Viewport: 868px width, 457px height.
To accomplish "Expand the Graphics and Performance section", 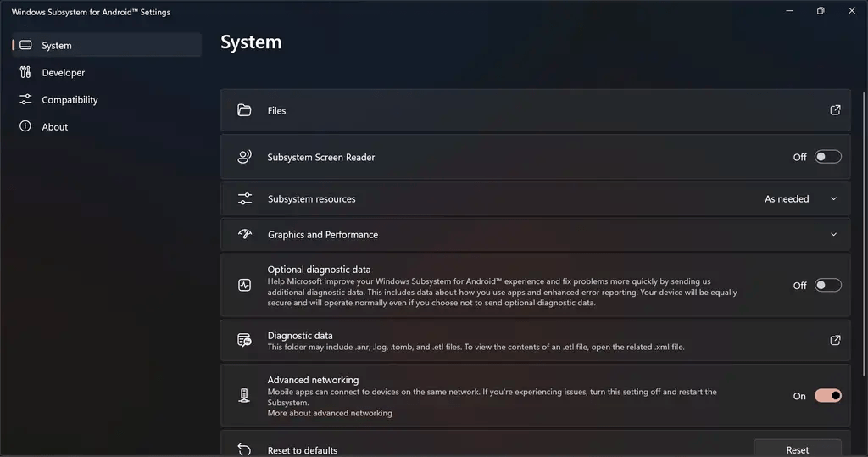I will [833, 234].
